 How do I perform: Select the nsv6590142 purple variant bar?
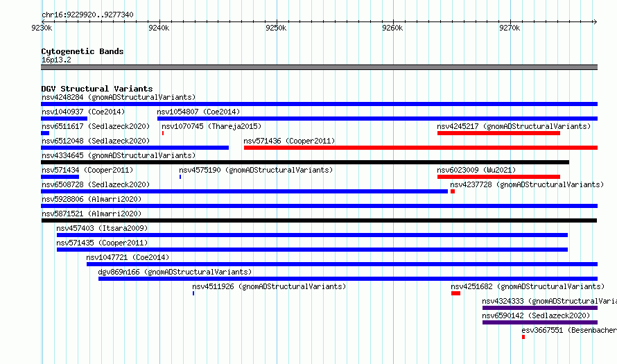click(540, 322)
